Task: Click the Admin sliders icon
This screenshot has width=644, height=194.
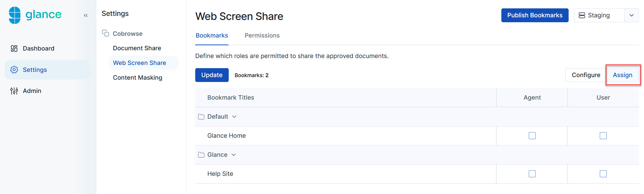Action: click(x=14, y=91)
